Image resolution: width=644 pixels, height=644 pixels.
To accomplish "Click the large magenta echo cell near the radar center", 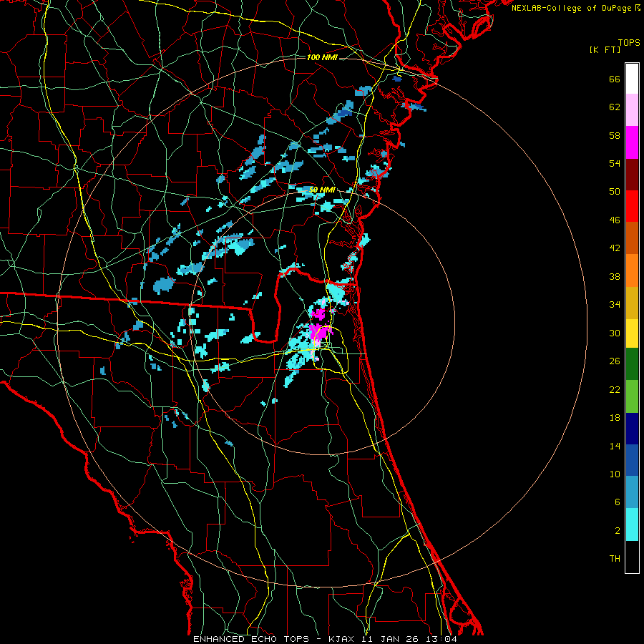I will point(319,332).
